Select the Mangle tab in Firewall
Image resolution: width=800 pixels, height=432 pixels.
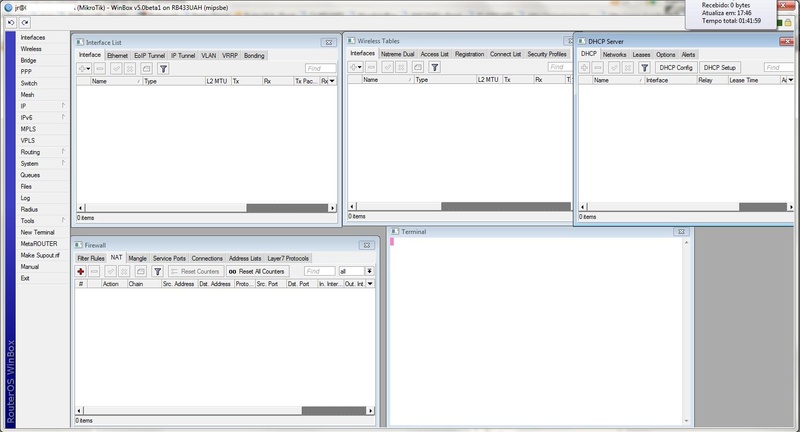click(137, 259)
